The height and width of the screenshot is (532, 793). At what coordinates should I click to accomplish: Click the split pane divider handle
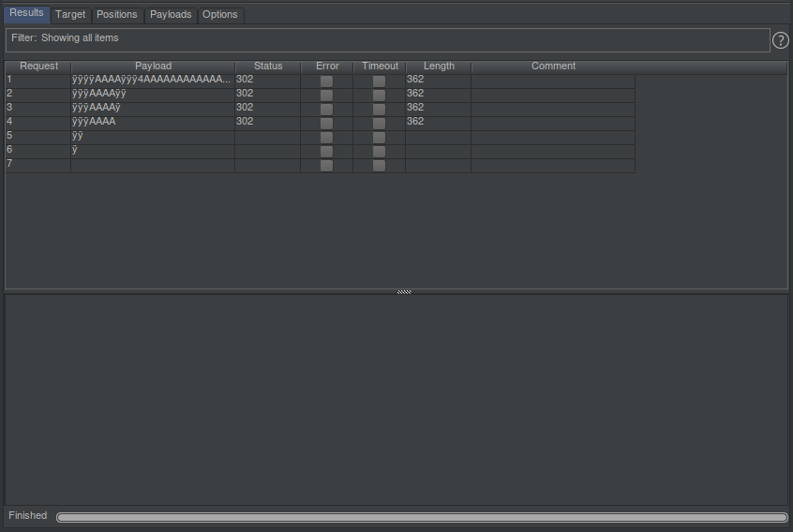[404, 292]
